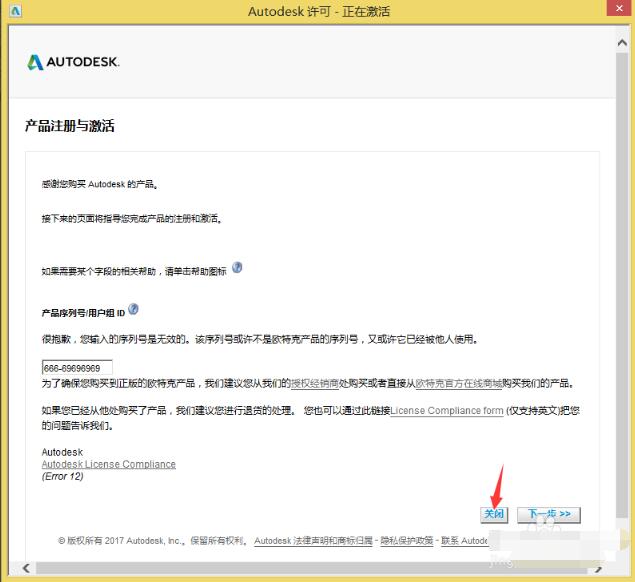635x582 pixels.
Task: Click the Autodesk logo in the header
Action: (x=73, y=62)
